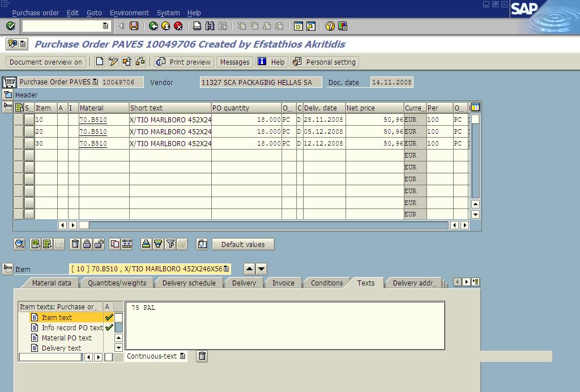Cancel using the red X icon
The width and height of the screenshot is (580, 392).
pyautogui.click(x=178, y=26)
